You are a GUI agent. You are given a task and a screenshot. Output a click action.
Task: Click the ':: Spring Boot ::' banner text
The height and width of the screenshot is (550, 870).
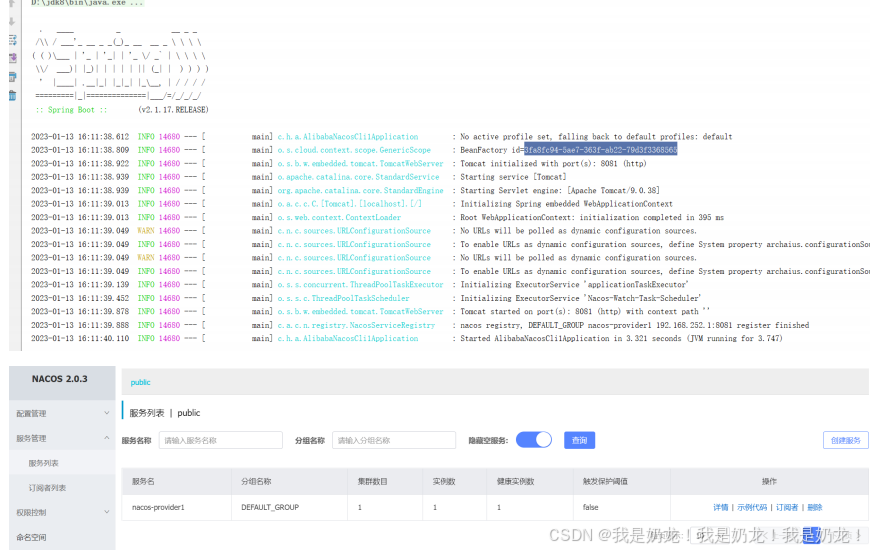[x=71, y=110]
